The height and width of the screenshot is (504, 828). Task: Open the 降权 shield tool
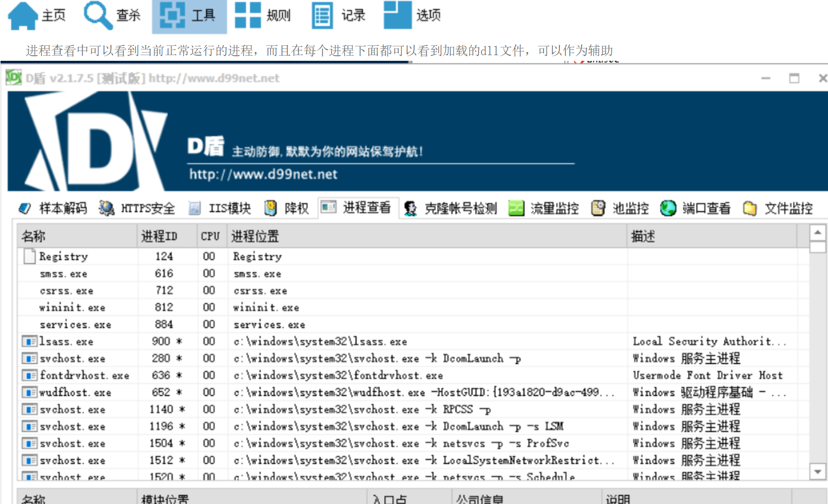[x=287, y=208]
